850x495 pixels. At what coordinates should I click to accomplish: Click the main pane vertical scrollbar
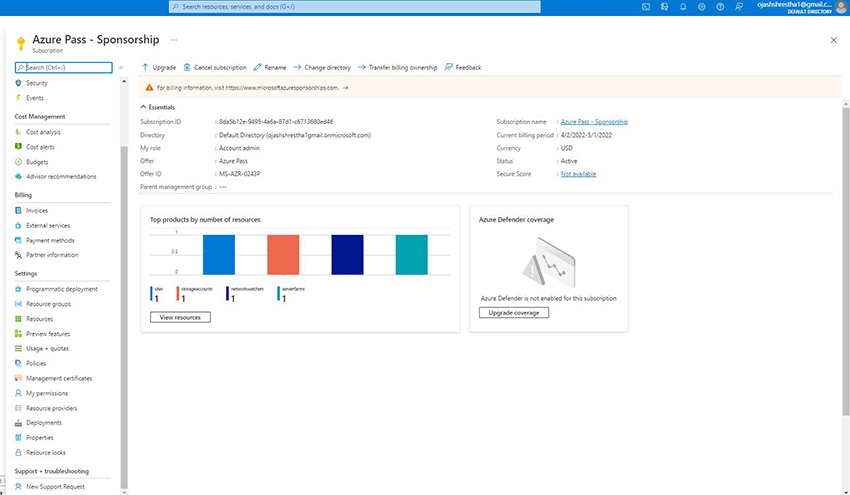[846, 261]
